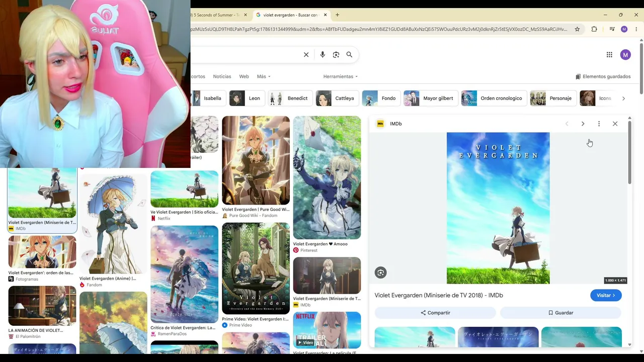Click the "1.000 × 1.471" image size label
Screen dimensions: 644x362
[x=615, y=281]
